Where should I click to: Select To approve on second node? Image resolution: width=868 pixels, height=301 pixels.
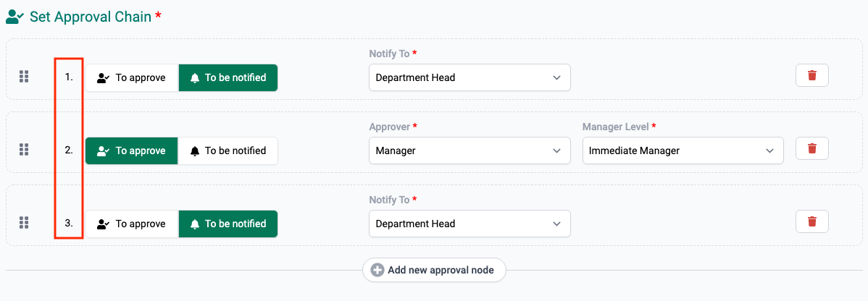point(132,151)
